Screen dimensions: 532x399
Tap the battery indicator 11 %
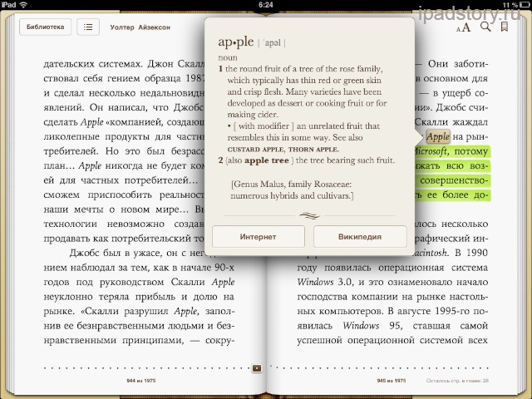click(515, 5)
